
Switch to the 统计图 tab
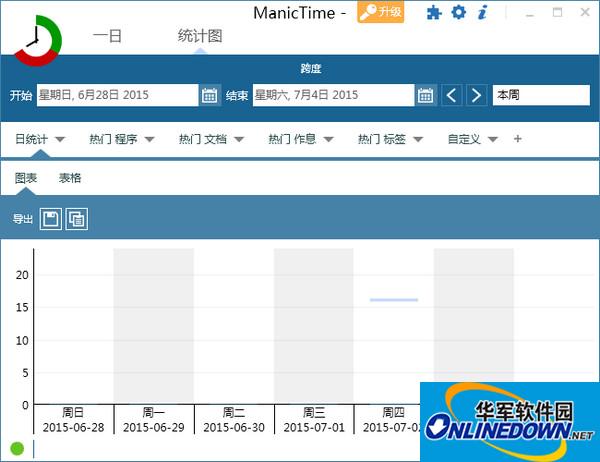200,36
